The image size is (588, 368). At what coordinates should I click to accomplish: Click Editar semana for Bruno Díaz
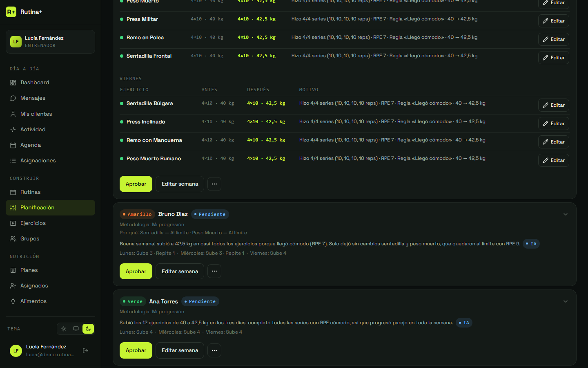(x=180, y=272)
